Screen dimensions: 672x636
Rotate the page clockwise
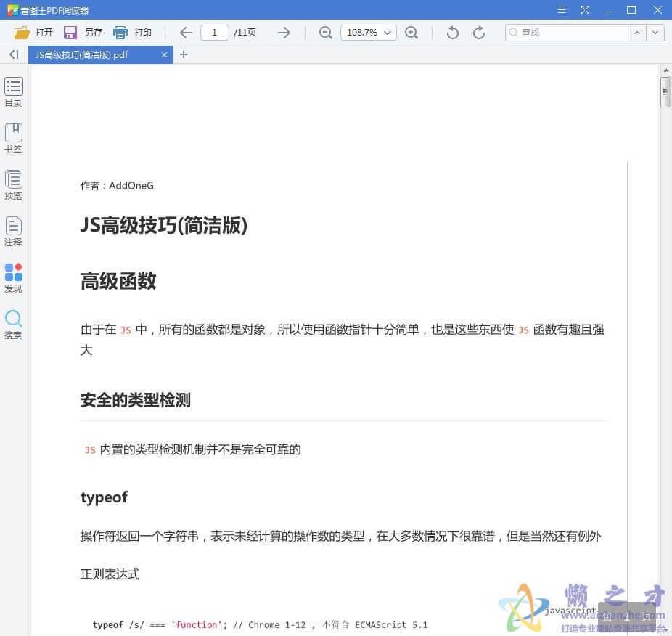pos(478,32)
